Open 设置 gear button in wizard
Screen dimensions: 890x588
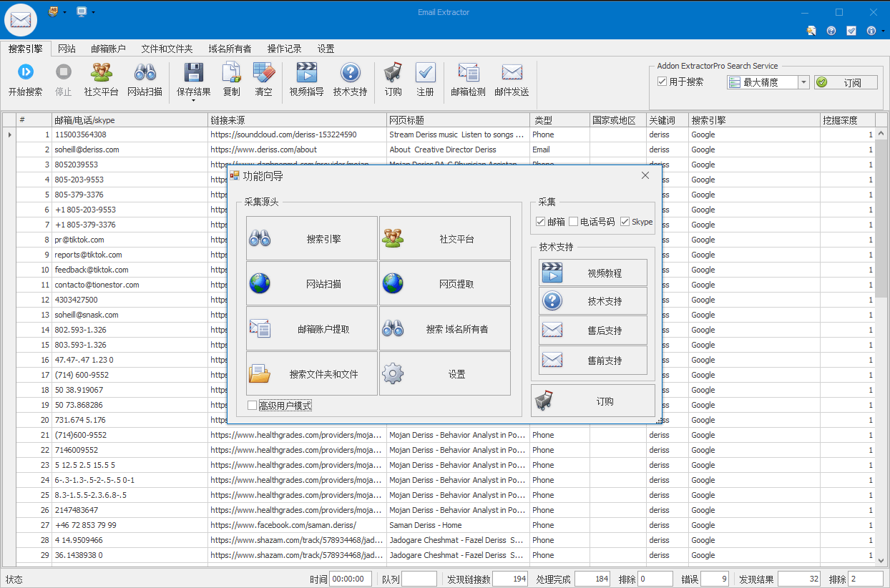[445, 374]
